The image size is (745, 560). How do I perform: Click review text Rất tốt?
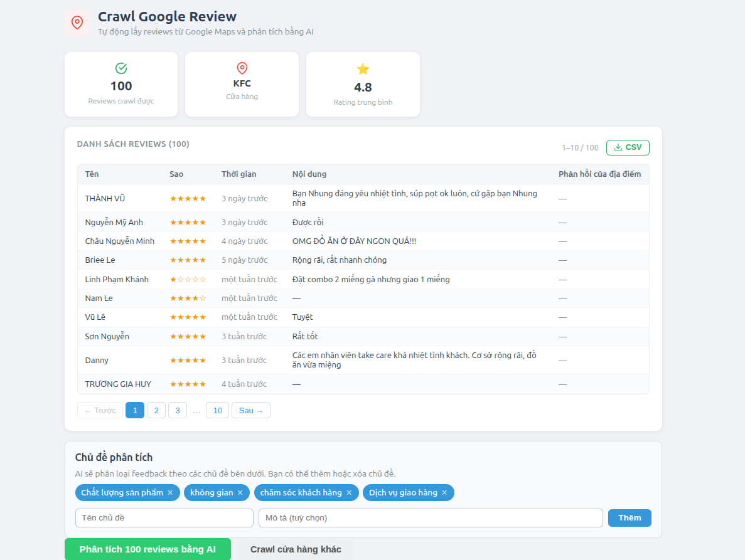click(x=305, y=337)
